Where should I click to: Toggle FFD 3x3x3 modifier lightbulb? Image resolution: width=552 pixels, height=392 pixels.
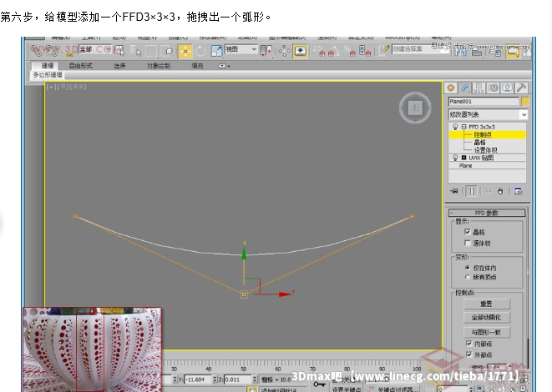pyautogui.click(x=455, y=127)
